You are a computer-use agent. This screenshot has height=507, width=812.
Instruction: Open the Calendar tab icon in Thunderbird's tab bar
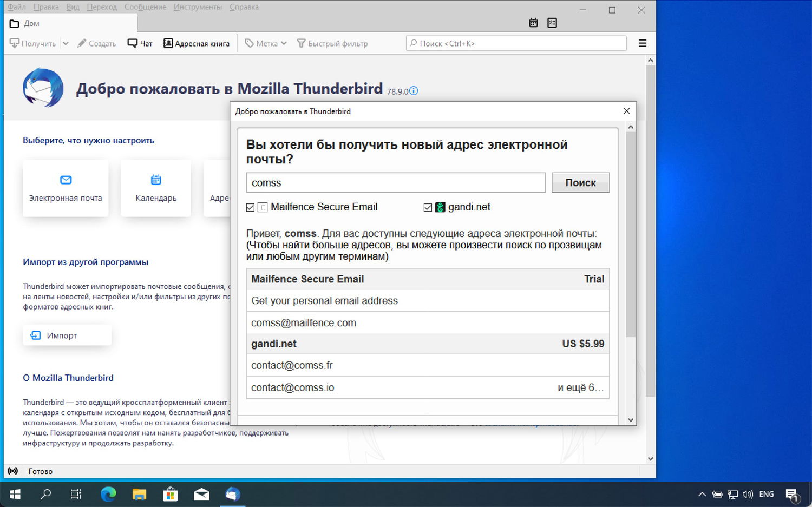(x=533, y=23)
